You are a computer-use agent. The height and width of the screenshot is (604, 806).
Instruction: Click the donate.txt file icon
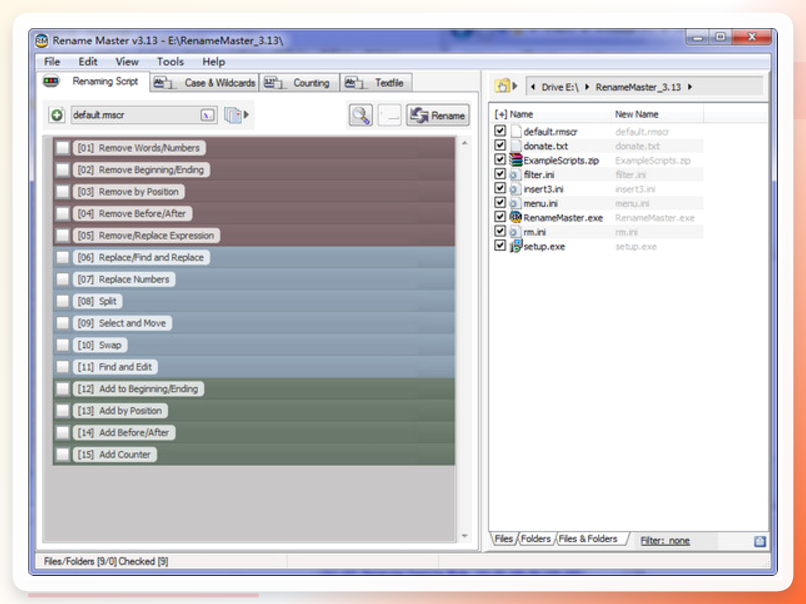pyautogui.click(x=516, y=146)
